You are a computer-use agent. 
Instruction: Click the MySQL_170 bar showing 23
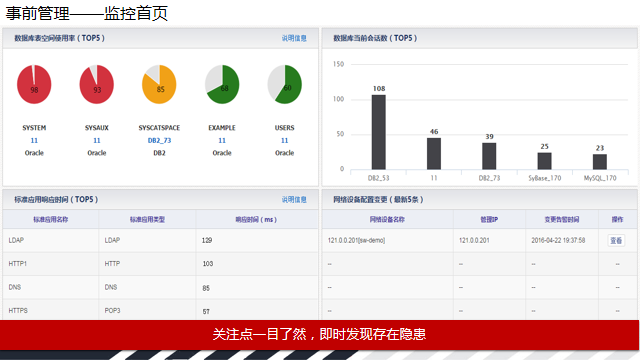tap(600, 162)
